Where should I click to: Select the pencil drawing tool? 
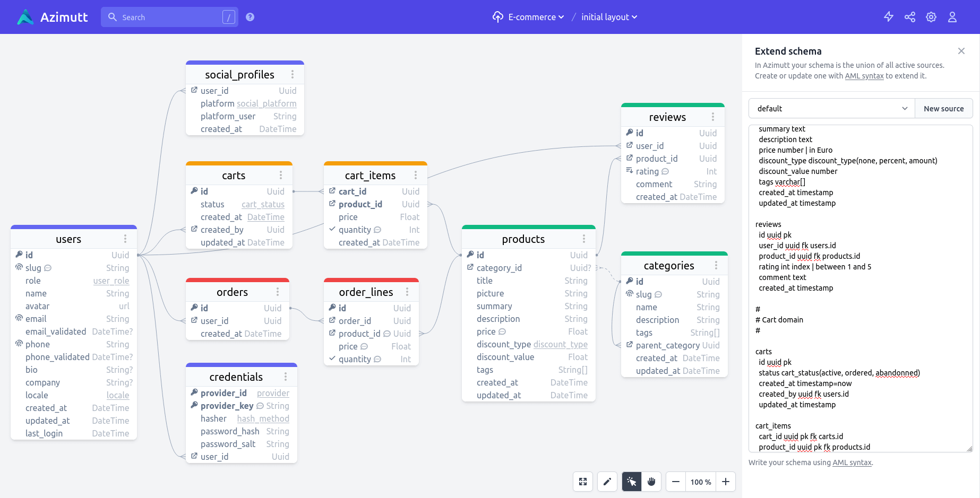pos(607,482)
